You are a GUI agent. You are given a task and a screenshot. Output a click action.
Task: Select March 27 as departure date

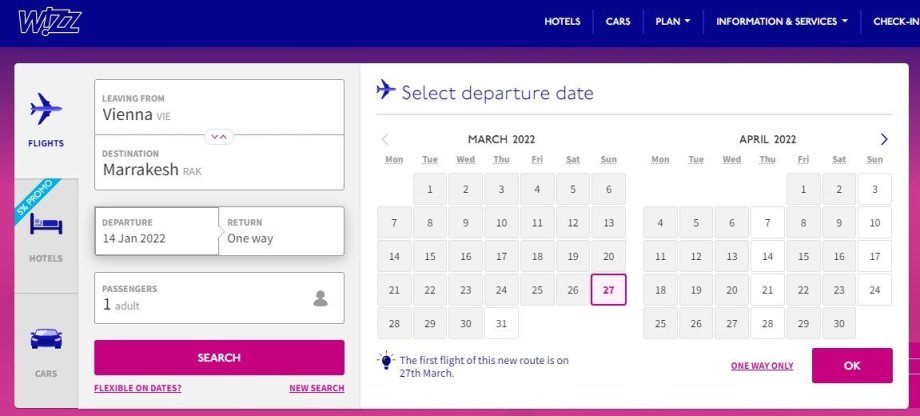click(x=608, y=290)
